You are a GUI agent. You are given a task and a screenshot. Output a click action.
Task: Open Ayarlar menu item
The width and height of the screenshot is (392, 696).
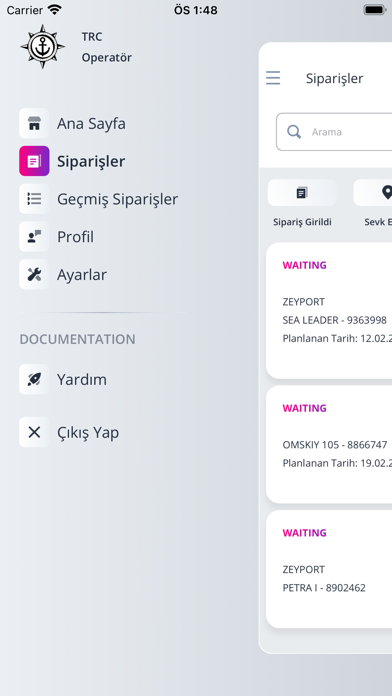point(82,275)
